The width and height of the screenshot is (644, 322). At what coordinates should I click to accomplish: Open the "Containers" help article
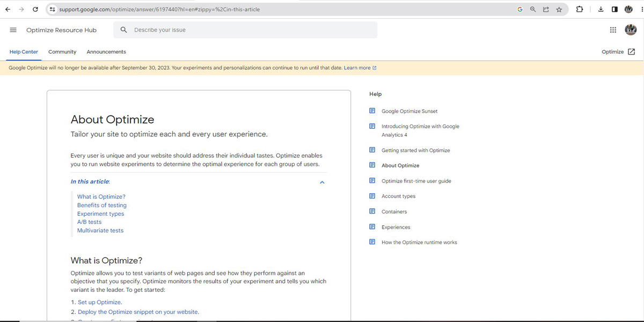[x=394, y=211]
